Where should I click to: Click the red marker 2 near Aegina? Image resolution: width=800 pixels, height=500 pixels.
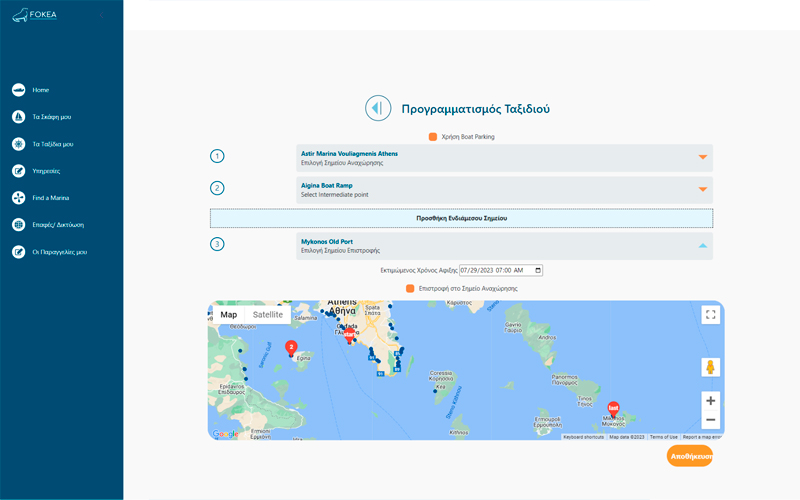pos(291,348)
